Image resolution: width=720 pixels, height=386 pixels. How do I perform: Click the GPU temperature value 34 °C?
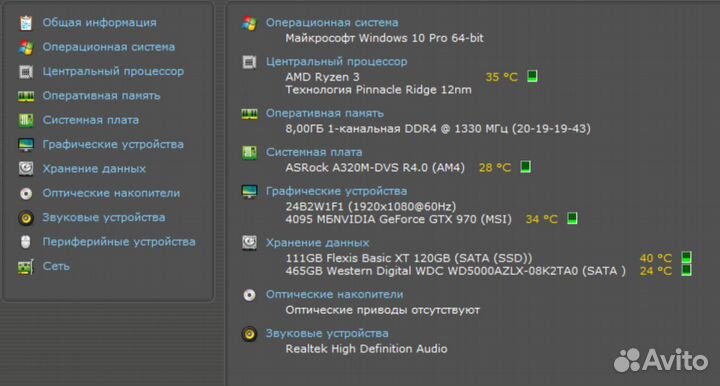541,219
